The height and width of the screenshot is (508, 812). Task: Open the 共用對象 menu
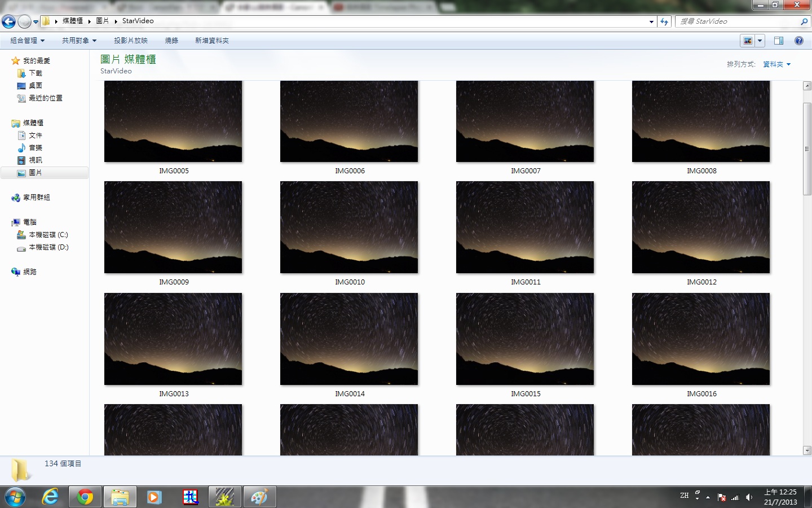pyautogui.click(x=79, y=41)
